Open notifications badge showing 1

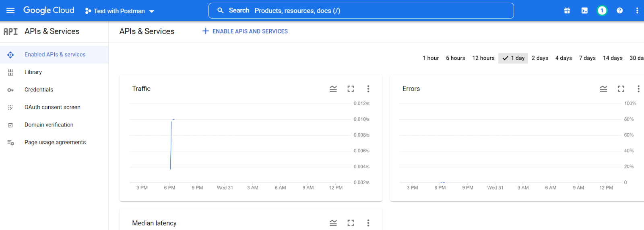tap(602, 10)
